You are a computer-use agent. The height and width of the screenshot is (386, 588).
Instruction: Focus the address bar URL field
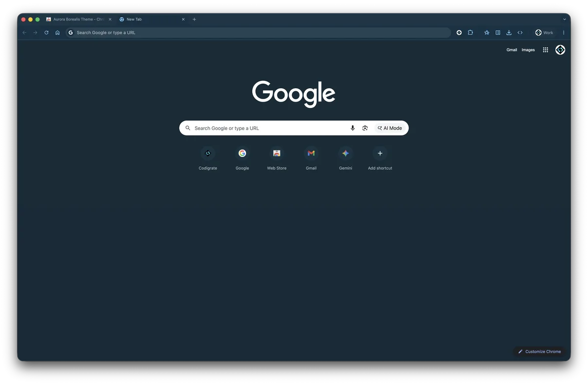click(x=258, y=33)
